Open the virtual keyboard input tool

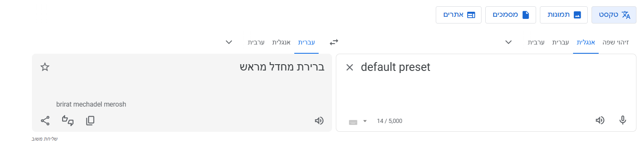(353, 122)
